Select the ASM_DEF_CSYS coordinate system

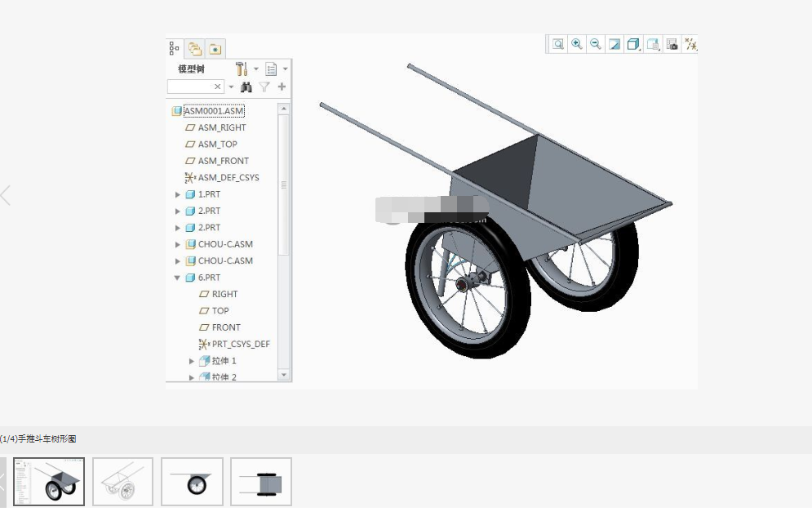point(229,177)
